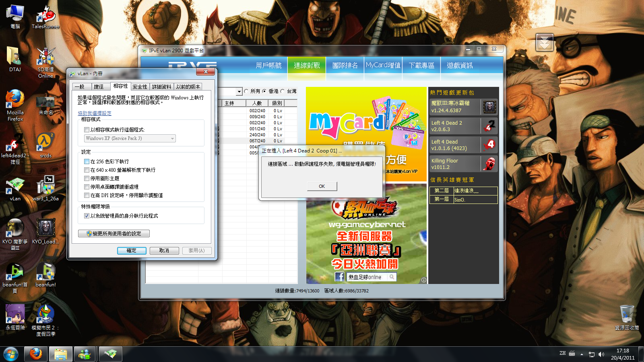Enable compatibility mode checkbox

(x=87, y=130)
